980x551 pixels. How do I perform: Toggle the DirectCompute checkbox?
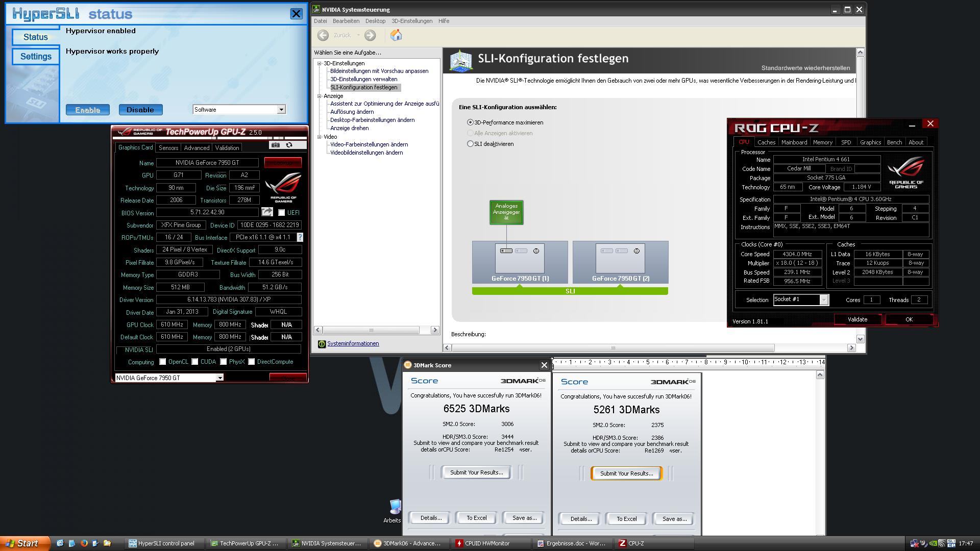coord(251,362)
